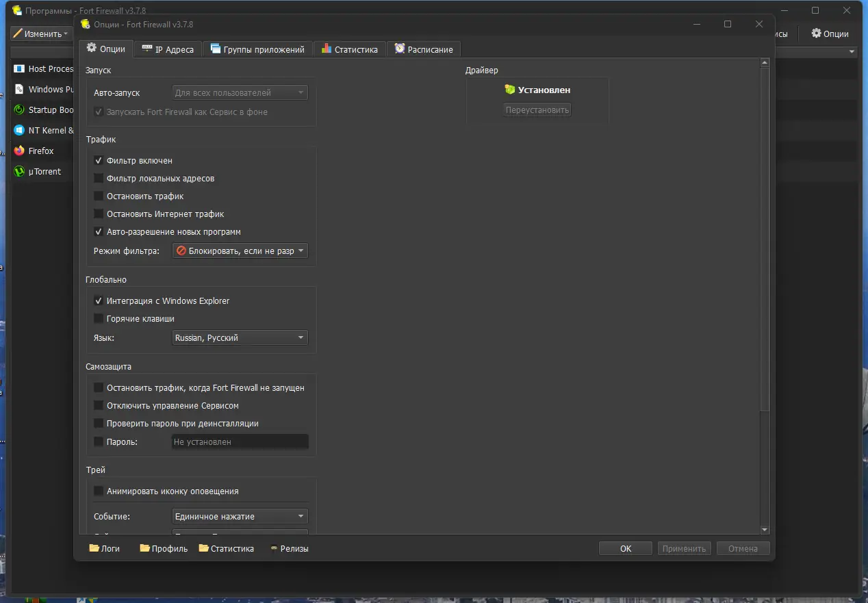Select the Опции tab
The image size is (868, 603).
point(106,49)
